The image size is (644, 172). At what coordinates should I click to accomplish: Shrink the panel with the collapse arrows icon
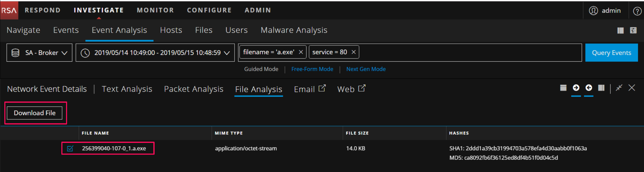pos(619,88)
